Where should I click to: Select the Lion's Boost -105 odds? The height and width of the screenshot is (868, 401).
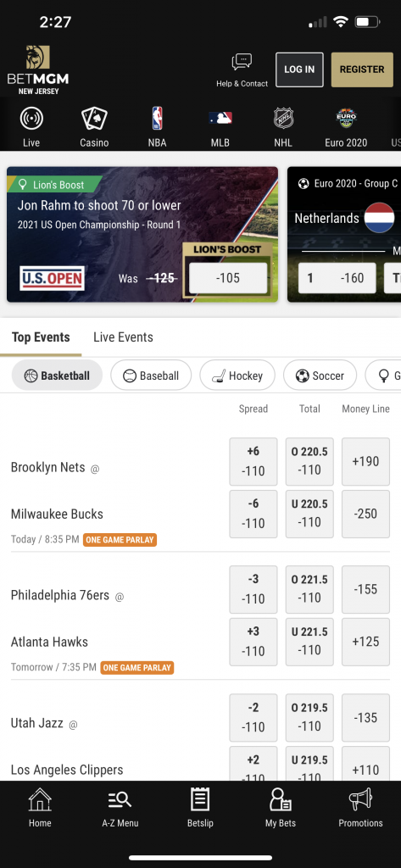point(228,278)
